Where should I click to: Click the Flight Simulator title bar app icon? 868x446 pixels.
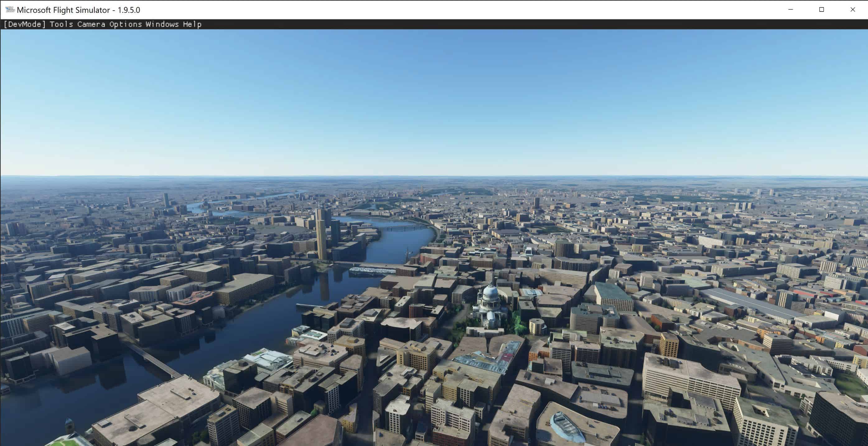pyautogui.click(x=9, y=9)
